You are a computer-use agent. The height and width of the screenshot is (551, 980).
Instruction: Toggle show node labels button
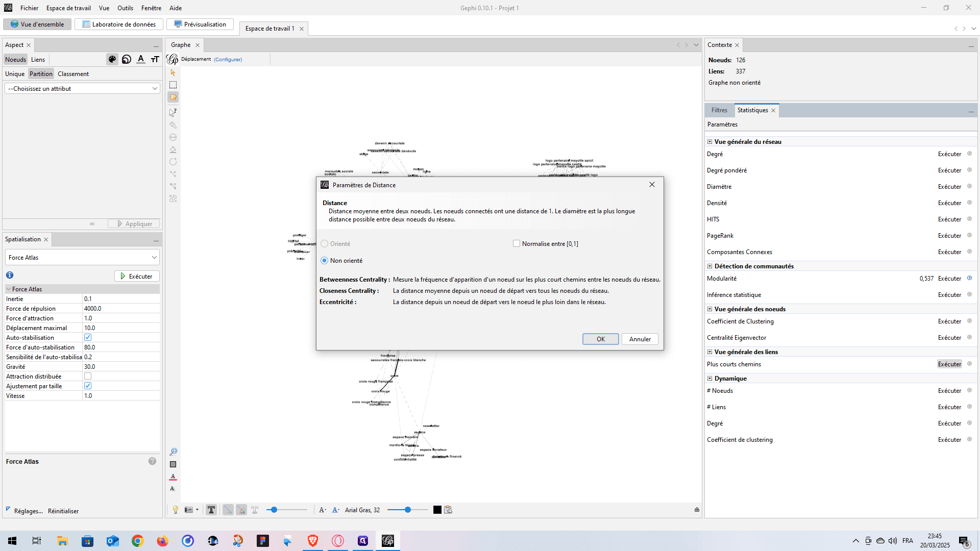211,510
